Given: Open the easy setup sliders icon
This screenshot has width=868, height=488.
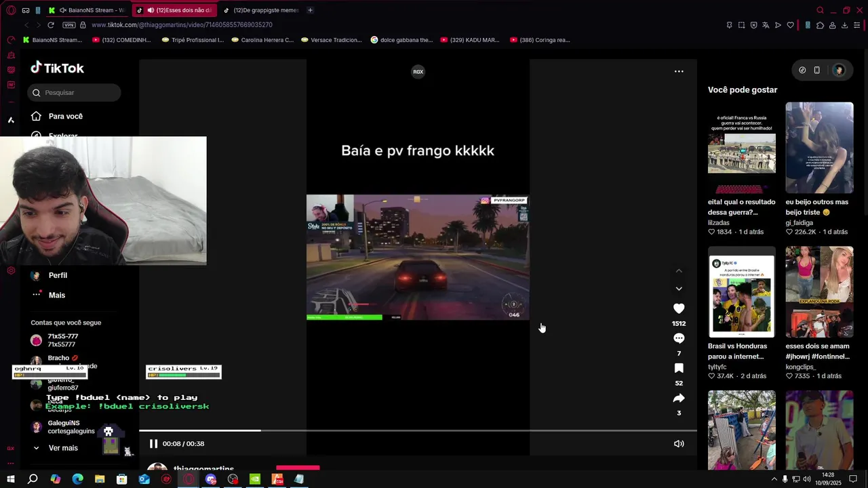Looking at the screenshot, I should coord(857,25).
